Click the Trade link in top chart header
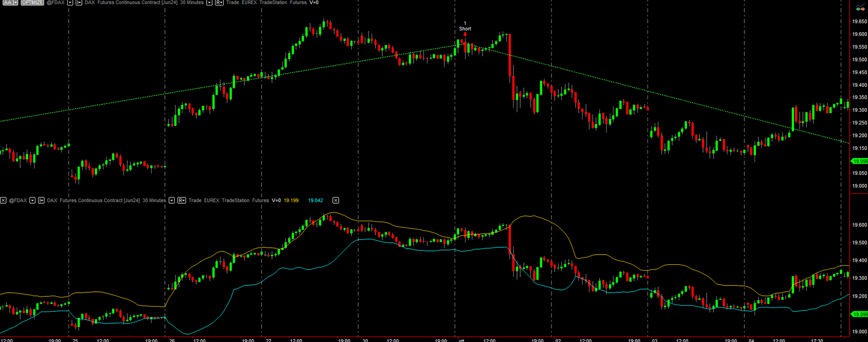868x342 pixels. coord(233,3)
